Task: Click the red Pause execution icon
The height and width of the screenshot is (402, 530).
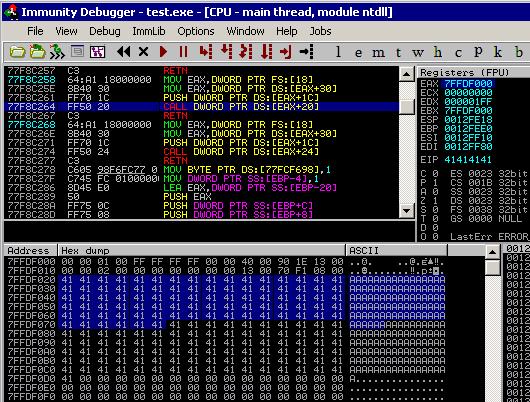Action: [184, 52]
